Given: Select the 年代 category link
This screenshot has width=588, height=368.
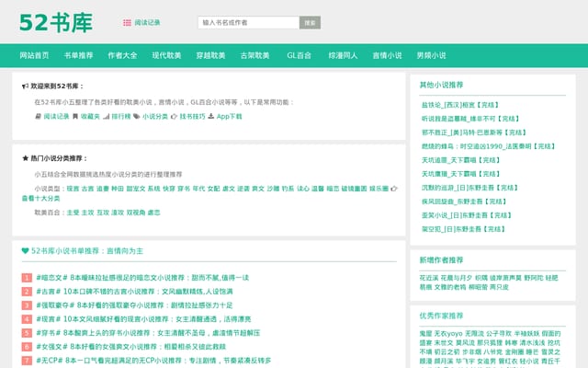Looking at the screenshot, I should (x=198, y=189).
